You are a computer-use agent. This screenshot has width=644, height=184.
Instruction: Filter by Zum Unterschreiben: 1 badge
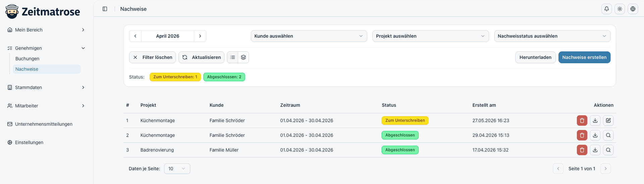pyautogui.click(x=175, y=77)
